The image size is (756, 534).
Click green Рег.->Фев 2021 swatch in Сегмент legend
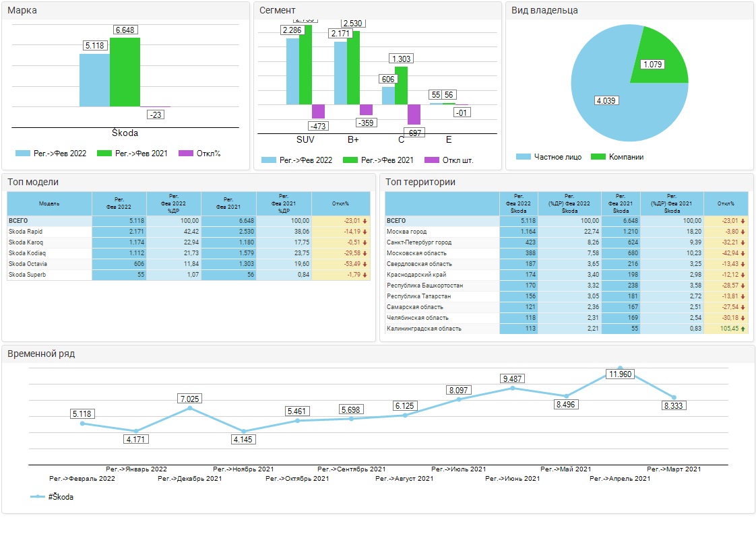coord(350,160)
